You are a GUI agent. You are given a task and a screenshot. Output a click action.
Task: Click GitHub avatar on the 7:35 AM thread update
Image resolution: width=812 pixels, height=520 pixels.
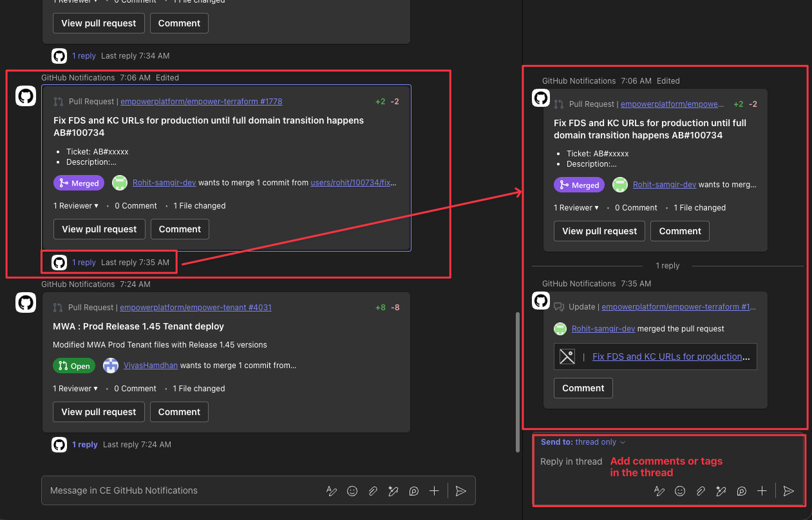pyautogui.click(x=542, y=301)
